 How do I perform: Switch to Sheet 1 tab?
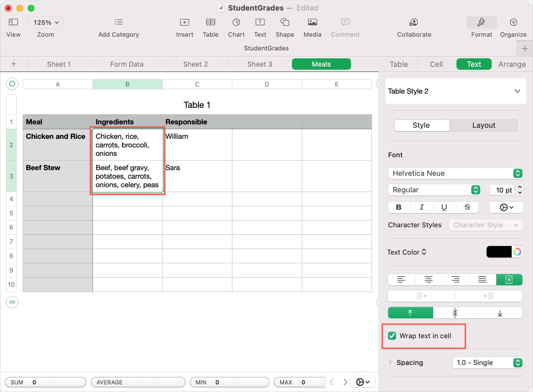[x=59, y=64]
